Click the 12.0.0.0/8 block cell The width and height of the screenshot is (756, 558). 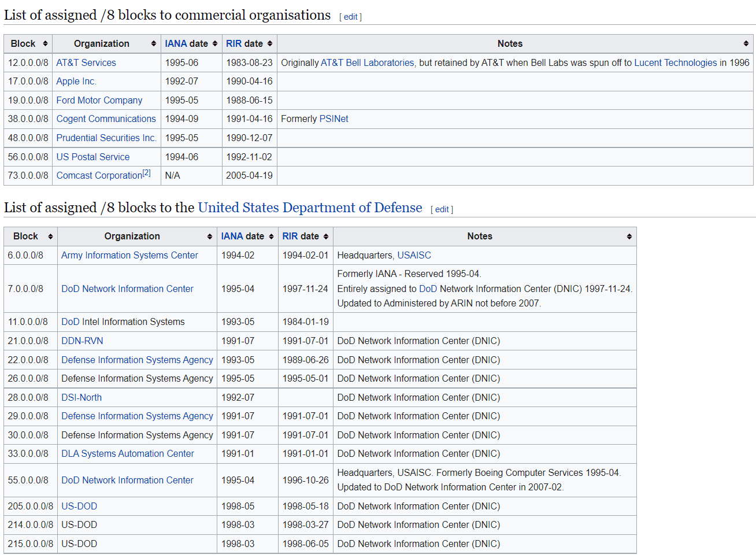(28, 62)
